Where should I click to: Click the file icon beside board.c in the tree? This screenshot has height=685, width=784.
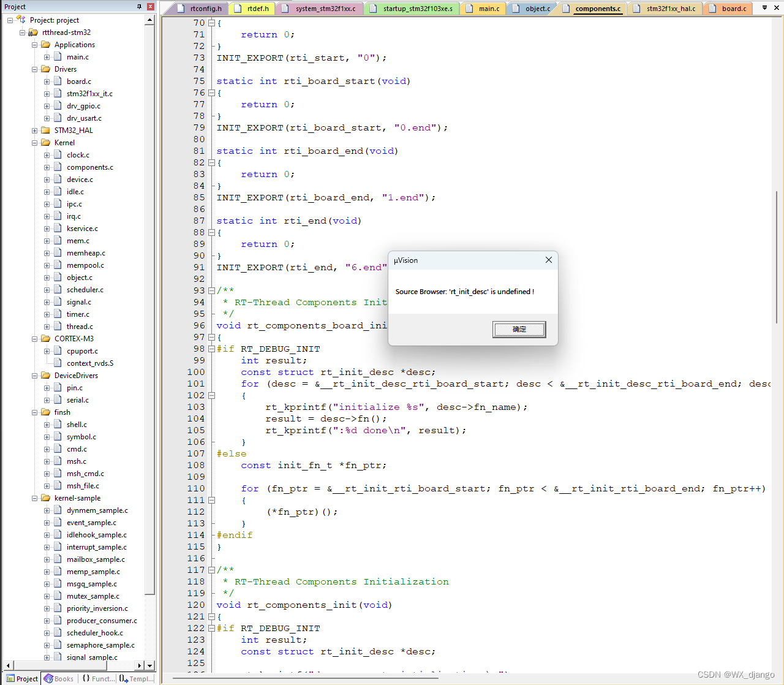[x=58, y=81]
